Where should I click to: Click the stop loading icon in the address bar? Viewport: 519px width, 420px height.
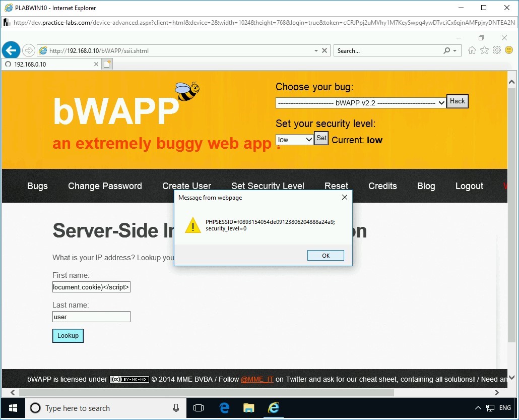324,50
